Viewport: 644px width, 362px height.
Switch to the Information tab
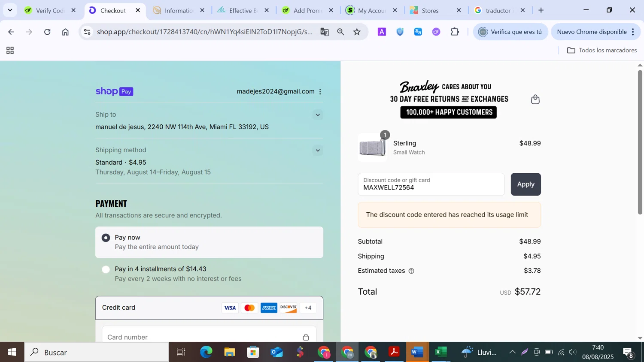coord(179,10)
